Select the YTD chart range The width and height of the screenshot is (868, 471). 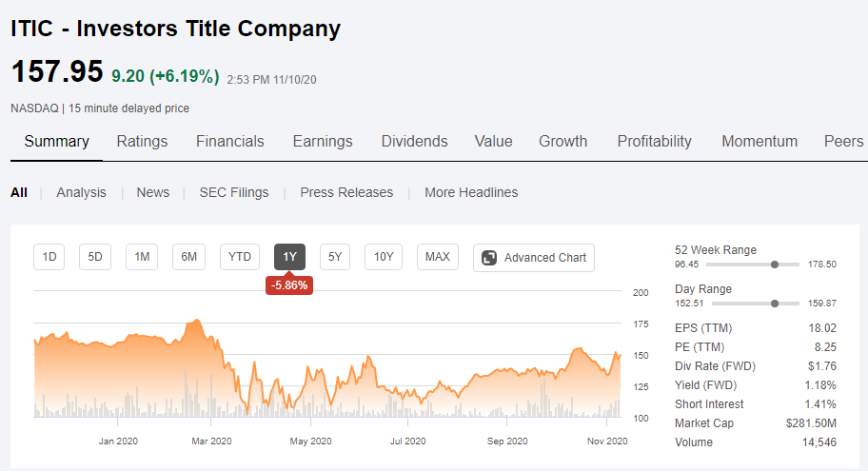click(240, 257)
